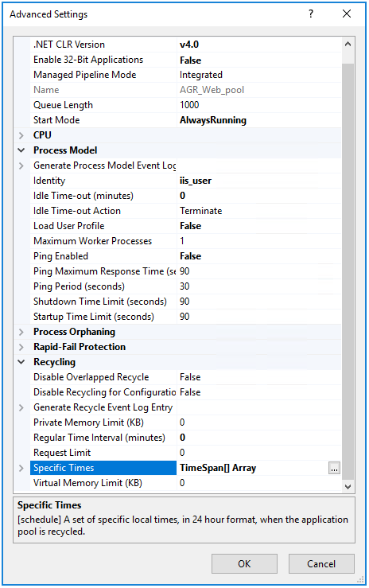Expand the CPU section
The height and width of the screenshot is (588, 369).
click(21, 135)
